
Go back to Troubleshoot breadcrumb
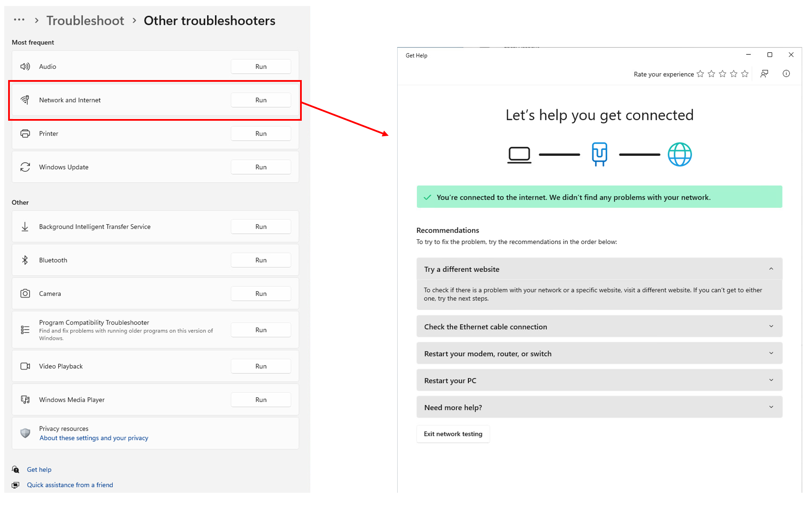click(85, 21)
